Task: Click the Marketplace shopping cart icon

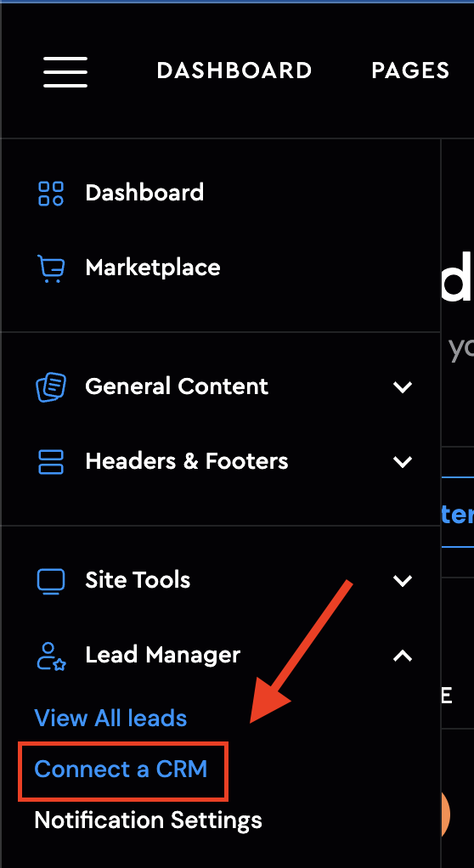Action: (x=50, y=268)
